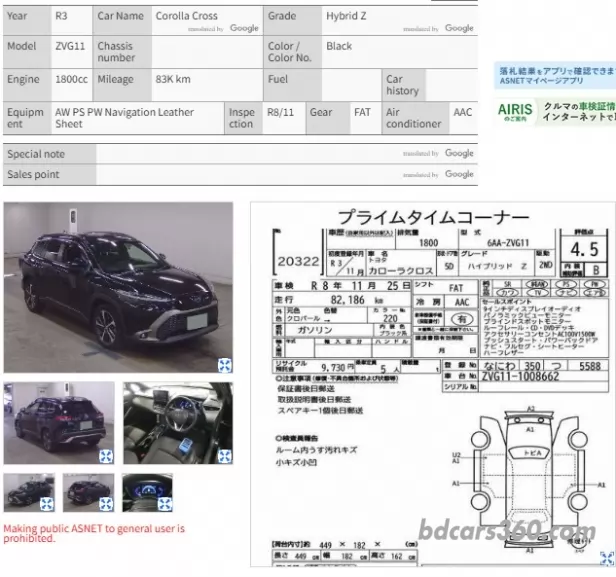Click the Google link in Special note row

459,153
